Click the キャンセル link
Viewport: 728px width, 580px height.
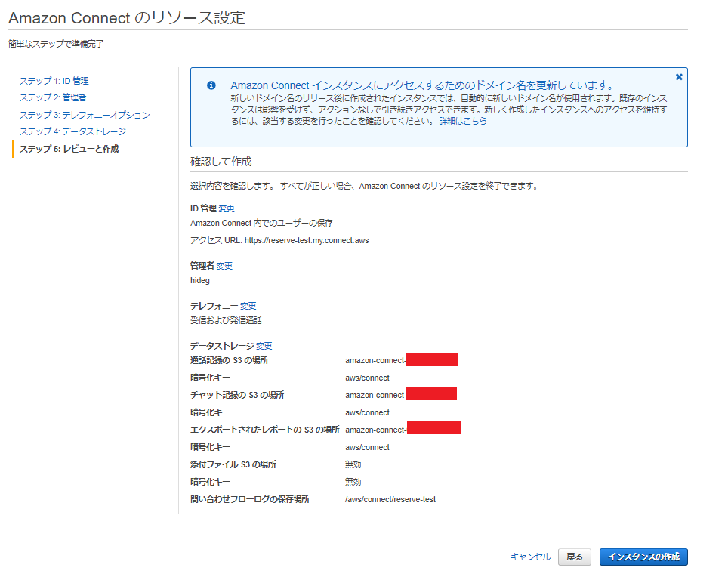[531, 557]
